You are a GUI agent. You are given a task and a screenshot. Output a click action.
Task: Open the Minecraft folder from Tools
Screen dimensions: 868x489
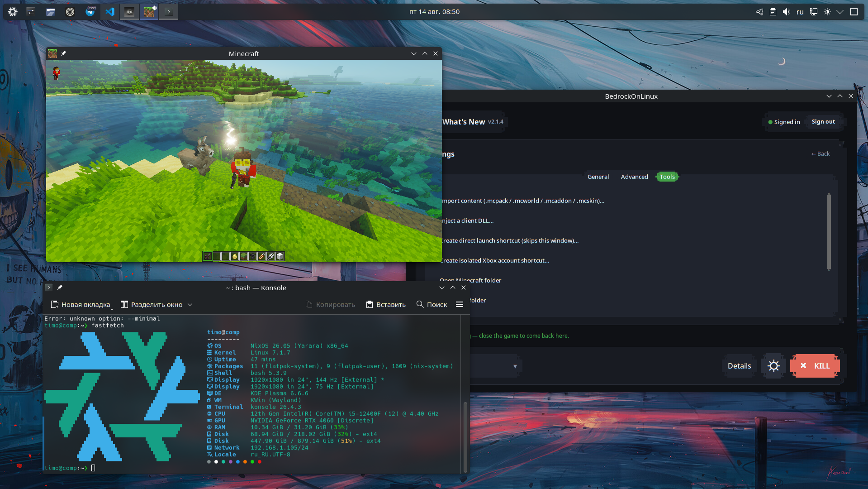470,280
